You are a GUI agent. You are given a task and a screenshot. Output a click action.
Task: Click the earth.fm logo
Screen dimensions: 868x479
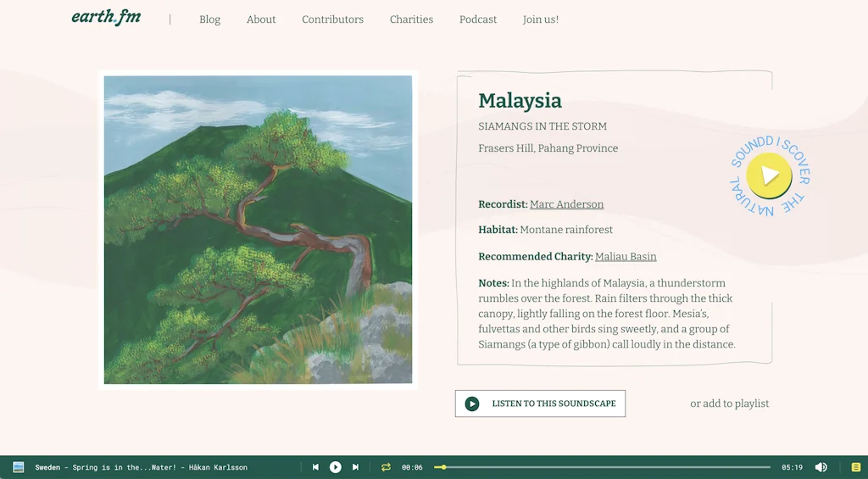click(106, 17)
